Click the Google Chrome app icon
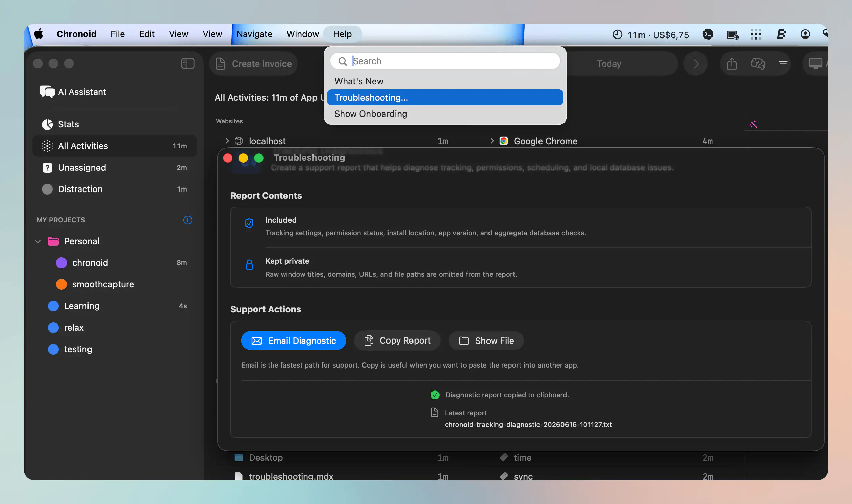Image resolution: width=852 pixels, height=504 pixels. pyautogui.click(x=504, y=141)
